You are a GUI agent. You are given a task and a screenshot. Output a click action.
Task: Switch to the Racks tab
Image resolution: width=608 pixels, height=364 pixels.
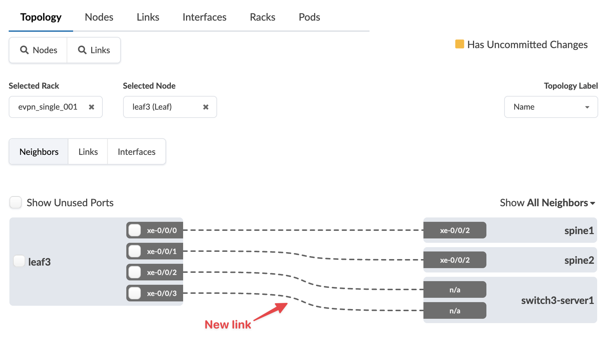262,17
